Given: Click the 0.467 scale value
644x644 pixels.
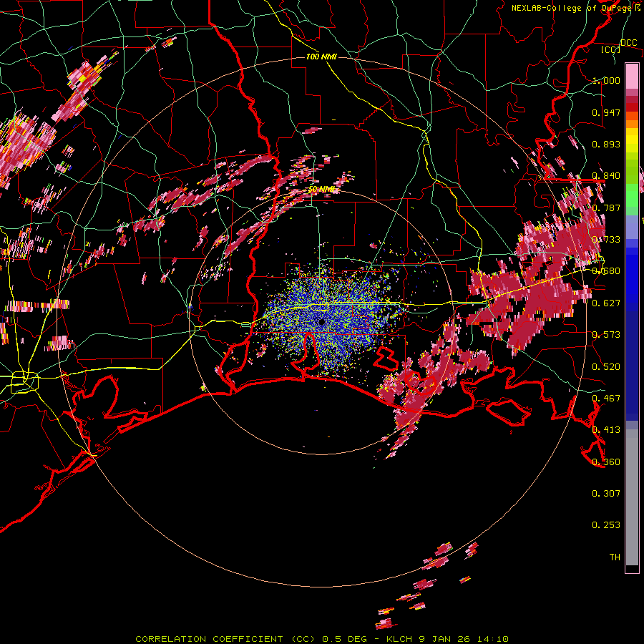Looking at the screenshot, I should pyautogui.click(x=606, y=399).
